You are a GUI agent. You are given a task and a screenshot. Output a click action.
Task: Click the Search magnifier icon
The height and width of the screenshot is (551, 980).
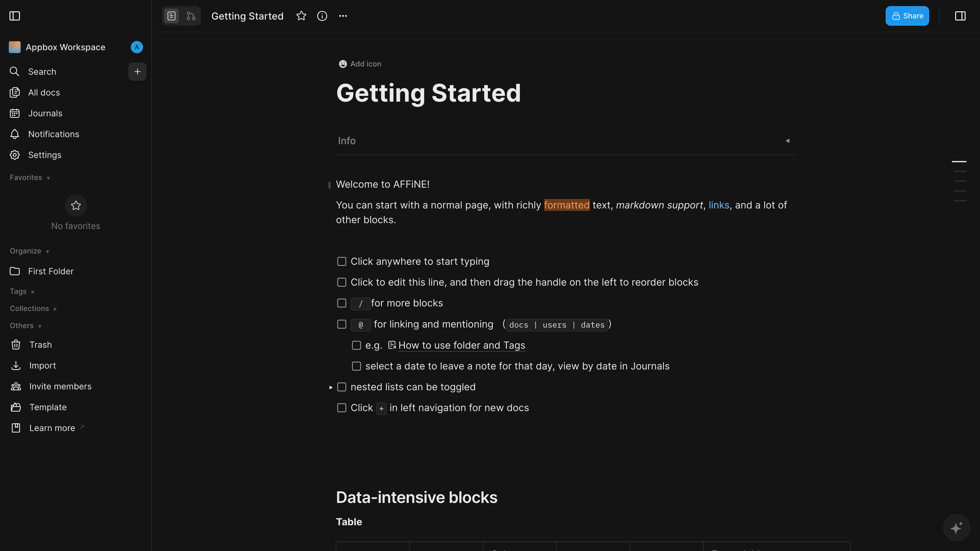coord(14,72)
